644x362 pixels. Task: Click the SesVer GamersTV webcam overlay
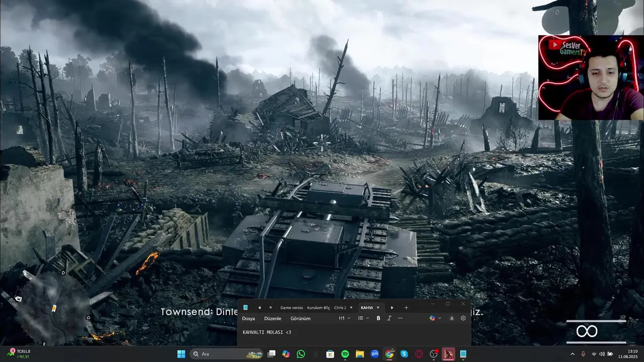coord(591,77)
